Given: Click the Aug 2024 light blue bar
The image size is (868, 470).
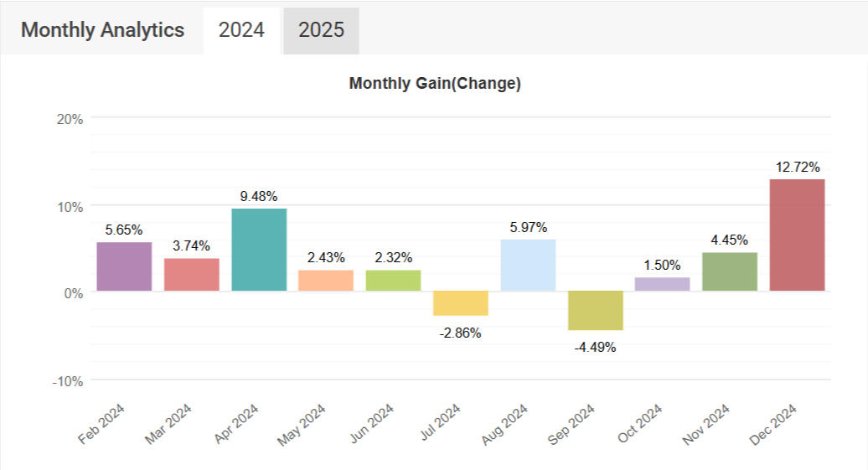Looking at the screenshot, I should (528, 266).
